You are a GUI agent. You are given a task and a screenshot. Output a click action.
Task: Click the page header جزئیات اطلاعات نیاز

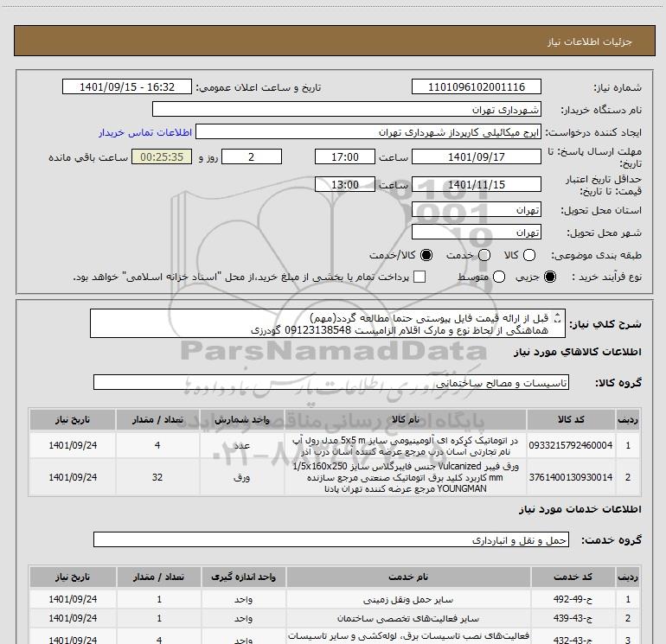pyautogui.click(x=590, y=41)
